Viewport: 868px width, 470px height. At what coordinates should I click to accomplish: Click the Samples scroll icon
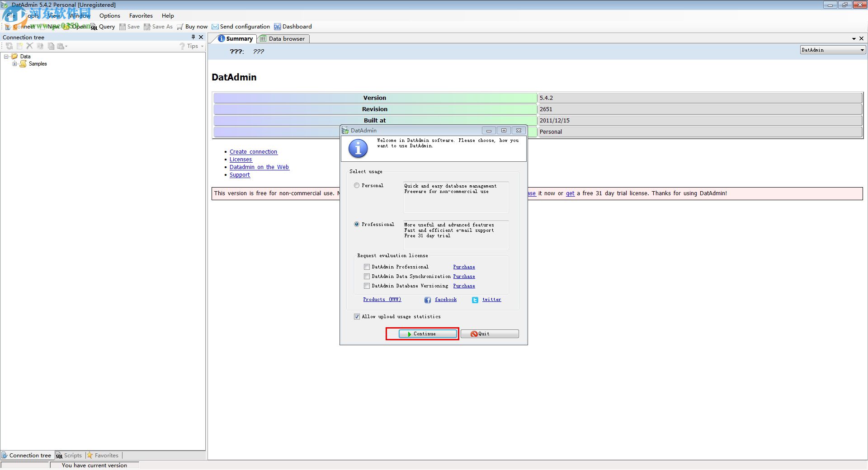(23, 64)
